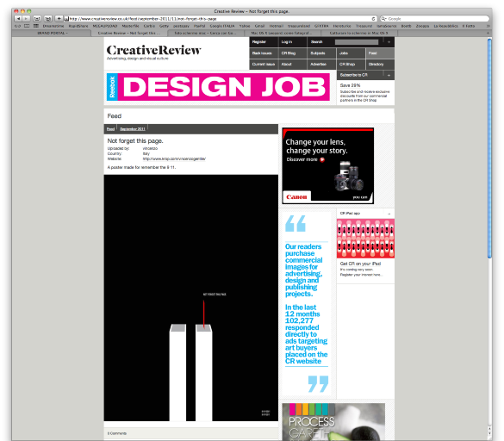
Task: Click the Google search magnifier icon
Action: click(x=383, y=19)
